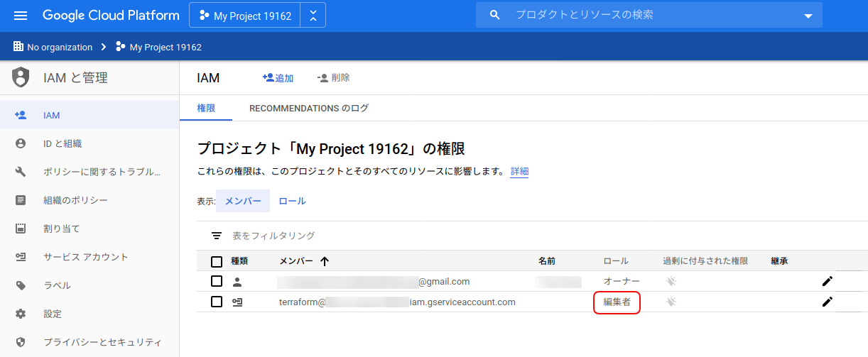Click the 追加 add member button
This screenshot has height=357, width=868.
pos(278,78)
